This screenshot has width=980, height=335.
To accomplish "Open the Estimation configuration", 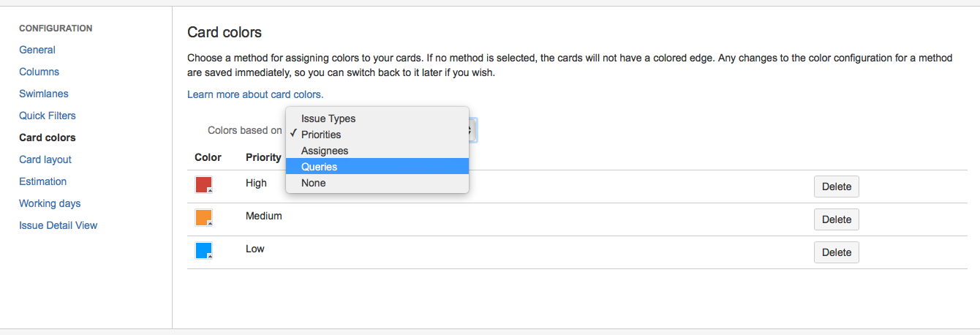I will point(42,181).
